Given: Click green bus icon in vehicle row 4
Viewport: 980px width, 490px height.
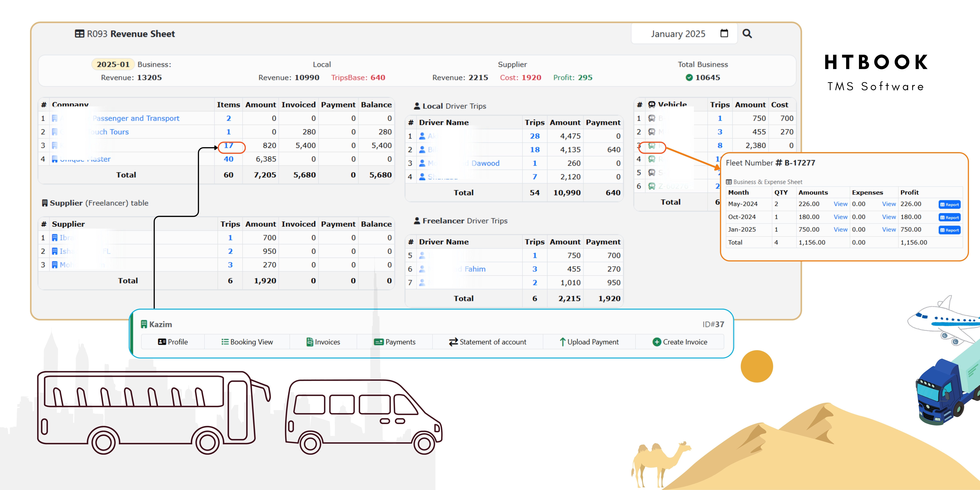Looking at the screenshot, I should point(652,159).
